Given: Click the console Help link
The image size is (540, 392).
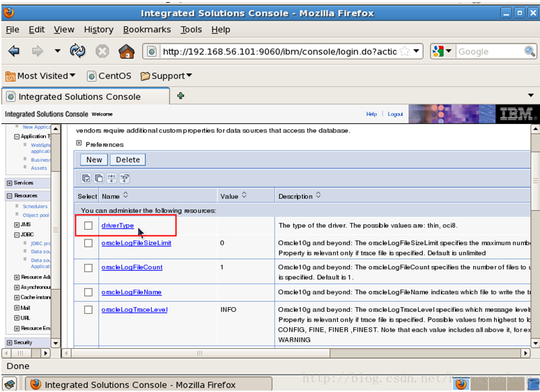Looking at the screenshot, I should pyautogui.click(x=371, y=114).
